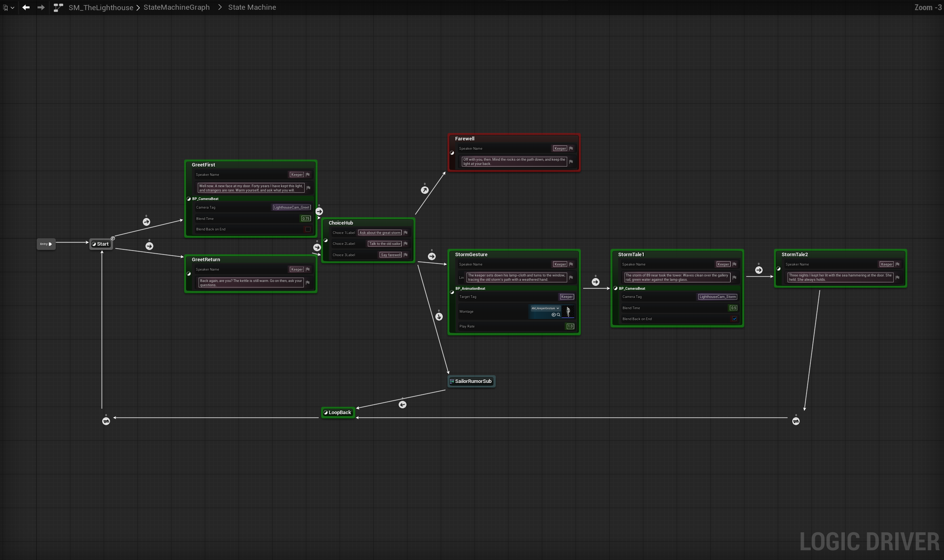Click the flag icon next to 'Say farewell'
This screenshot has width=944, height=560.
pyautogui.click(x=406, y=255)
